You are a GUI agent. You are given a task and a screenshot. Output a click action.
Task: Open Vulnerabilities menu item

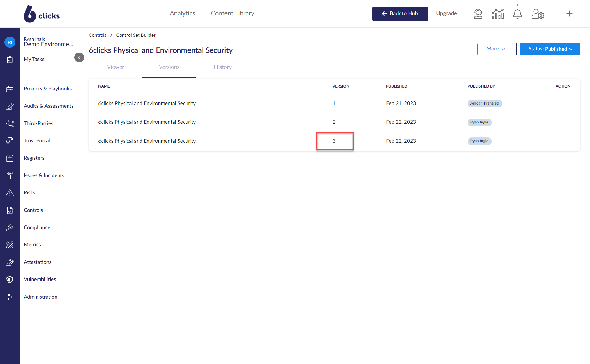(40, 279)
